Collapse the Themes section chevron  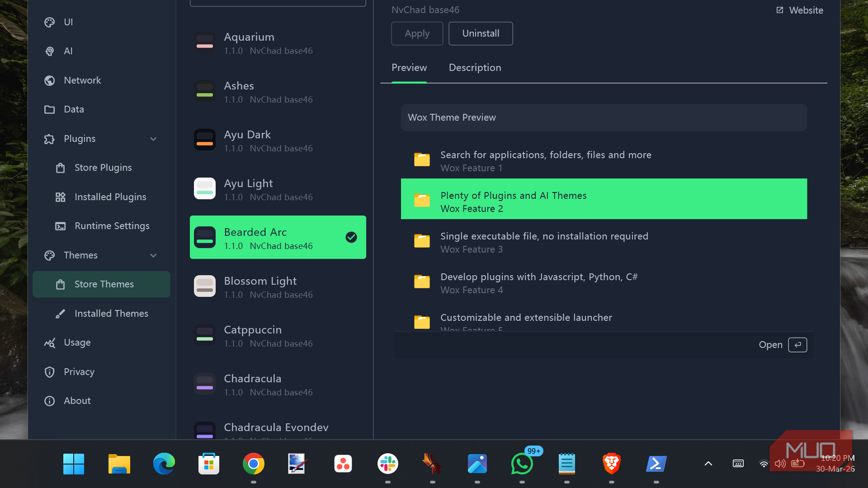click(x=153, y=255)
